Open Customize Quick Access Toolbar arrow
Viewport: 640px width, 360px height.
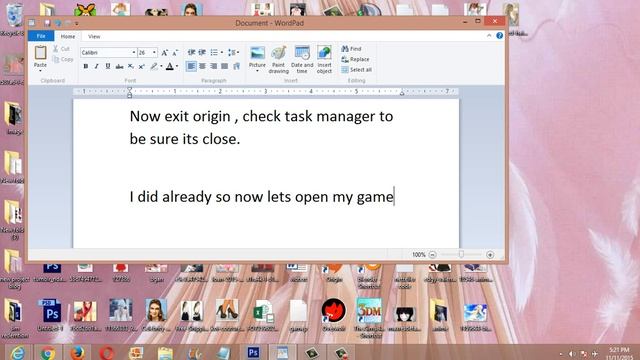click(76, 24)
